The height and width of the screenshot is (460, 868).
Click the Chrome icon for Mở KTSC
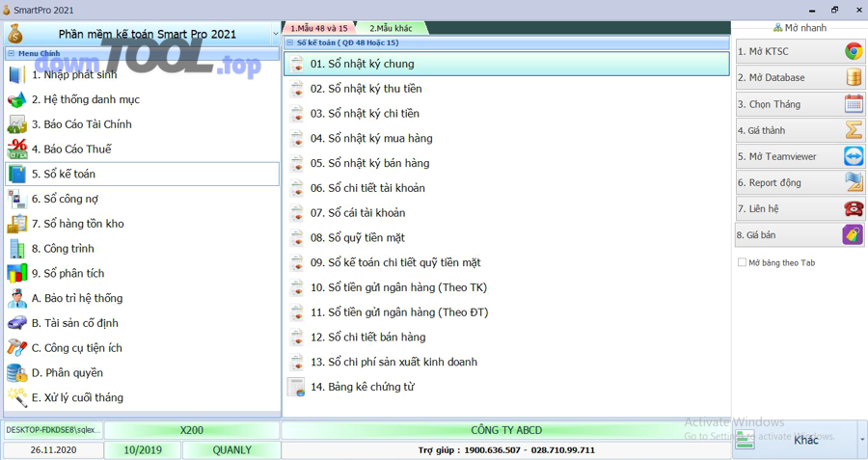[x=854, y=51]
